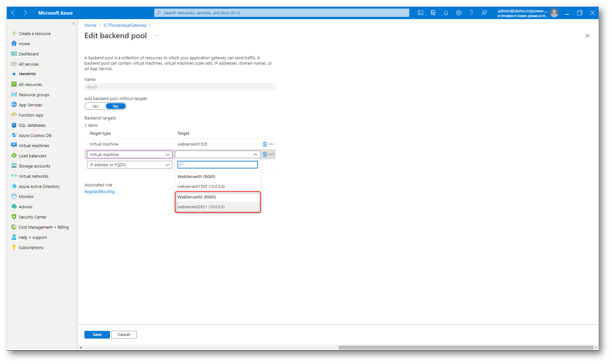612x364 pixels.
Task: Open more options for webserver01505 row
Action: pyautogui.click(x=271, y=144)
